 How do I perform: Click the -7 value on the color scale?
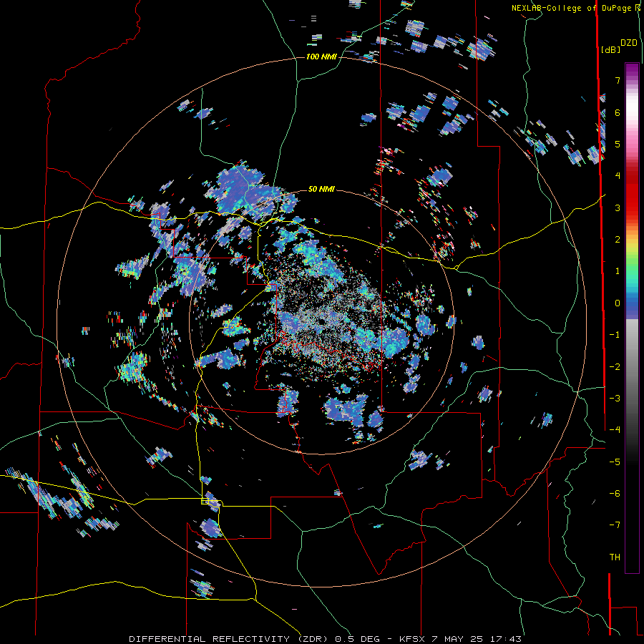[615, 525]
